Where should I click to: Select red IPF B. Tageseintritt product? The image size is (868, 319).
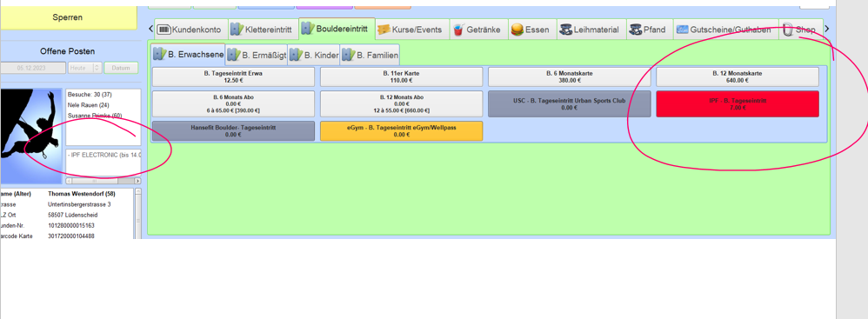tap(738, 104)
